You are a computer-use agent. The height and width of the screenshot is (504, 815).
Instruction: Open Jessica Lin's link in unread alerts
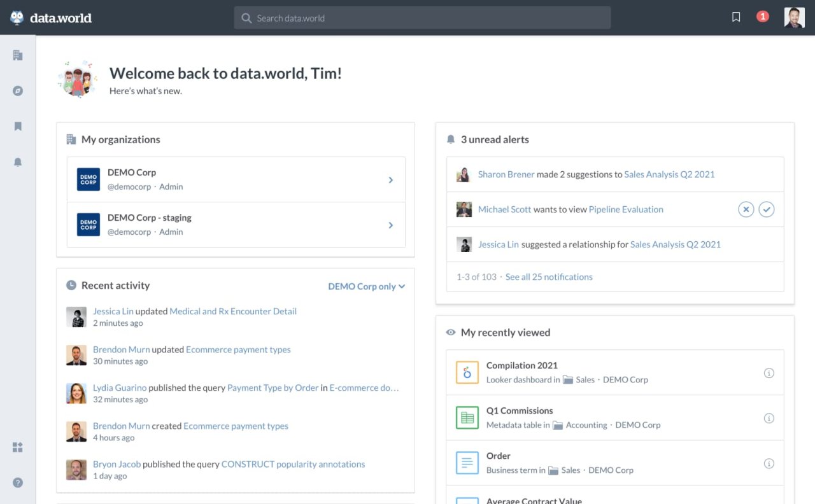499,244
